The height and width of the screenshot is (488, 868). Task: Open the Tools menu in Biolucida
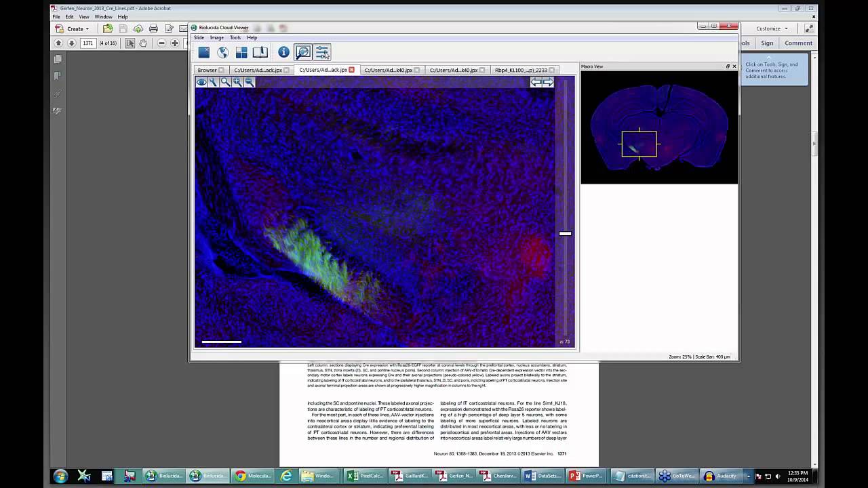coord(235,38)
